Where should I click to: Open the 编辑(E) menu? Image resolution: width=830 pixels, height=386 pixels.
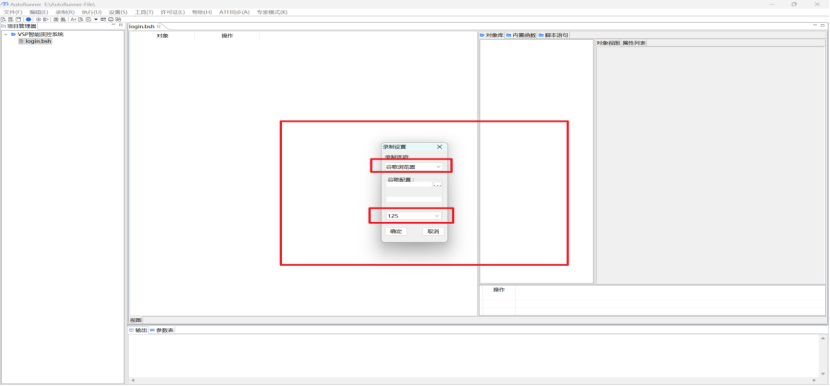pyautogui.click(x=39, y=12)
